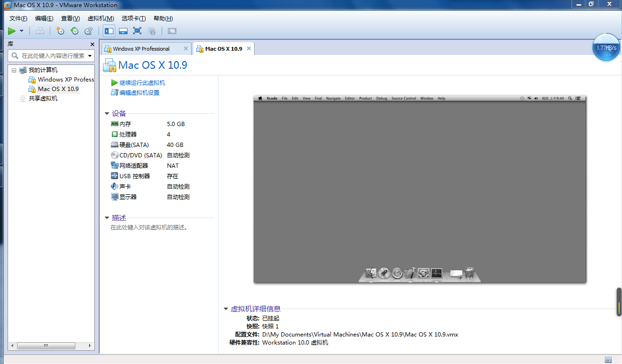The image size is (622, 364).
Task: Click the 处理器 processor device icon
Action: coord(114,134)
